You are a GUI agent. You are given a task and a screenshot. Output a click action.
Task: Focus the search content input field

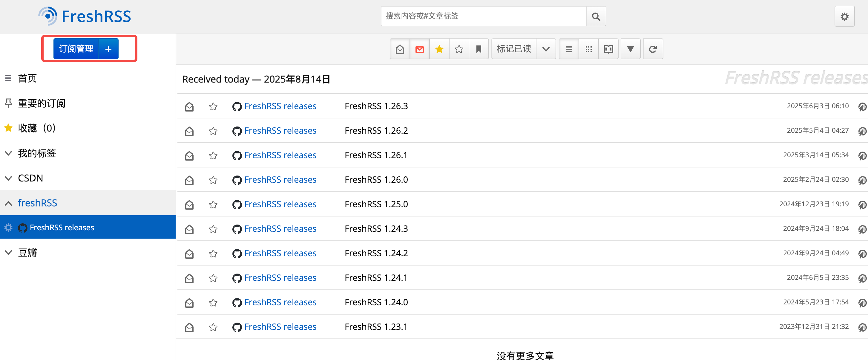point(484,16)
